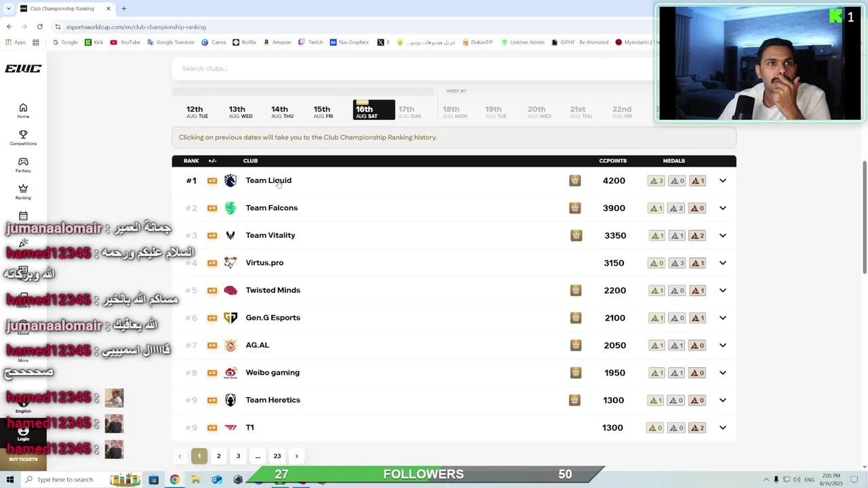The height and width of the screenshot is (488, 868).
Task: Click the Weibo gaming club logo
Action: point(231,373)
